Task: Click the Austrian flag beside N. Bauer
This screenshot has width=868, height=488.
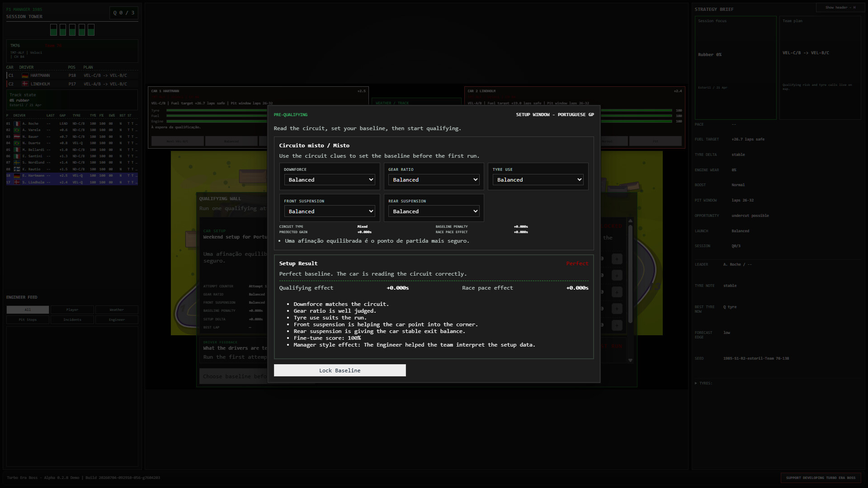Action: click(17, 136)
